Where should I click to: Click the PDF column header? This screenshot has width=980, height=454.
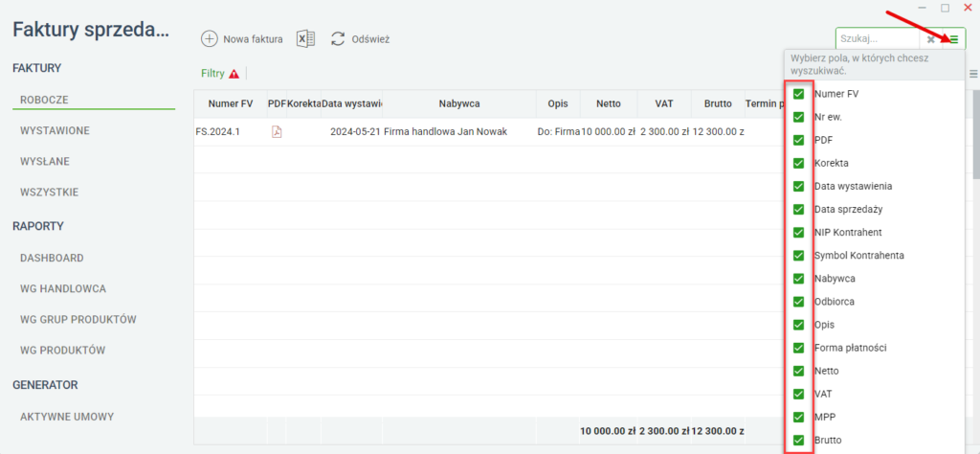point(277,103)
